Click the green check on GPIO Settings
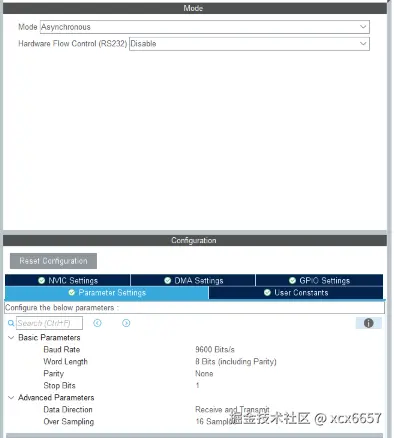The height and width of the screenshot is (438, 394). (x=292, y=280)
